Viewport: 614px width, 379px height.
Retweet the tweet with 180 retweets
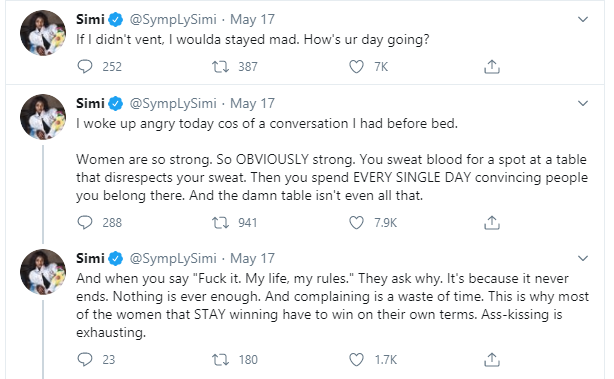tap(220, 359)
